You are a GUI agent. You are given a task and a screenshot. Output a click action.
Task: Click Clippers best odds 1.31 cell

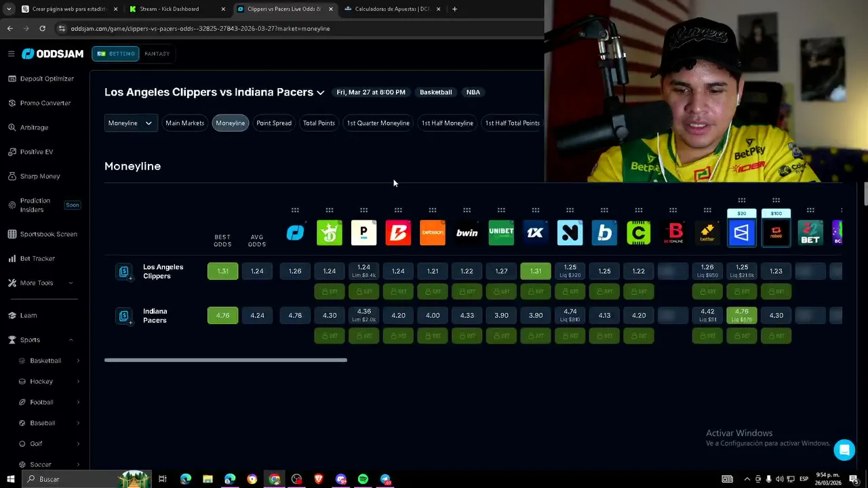coord(222,271)
